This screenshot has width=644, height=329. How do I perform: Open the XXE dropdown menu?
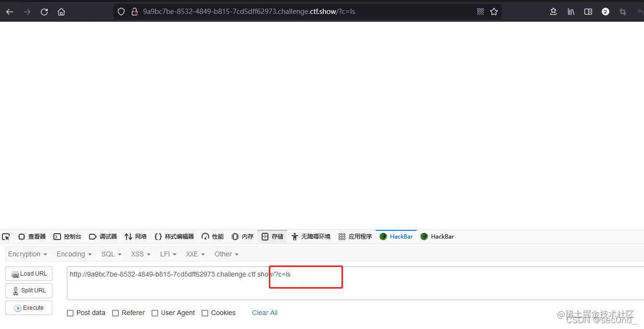(x=195, y=254)
